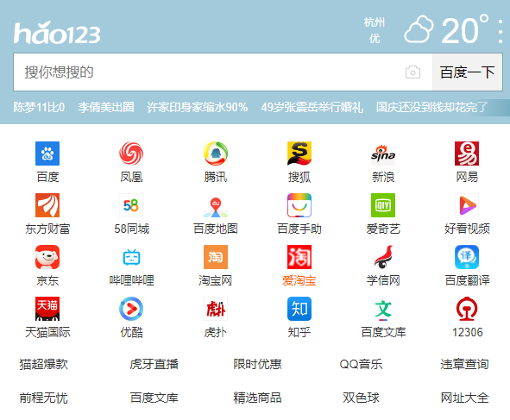Click the cloudy weather icon
The width and height of the screenshot is (510, 420).
419,29
